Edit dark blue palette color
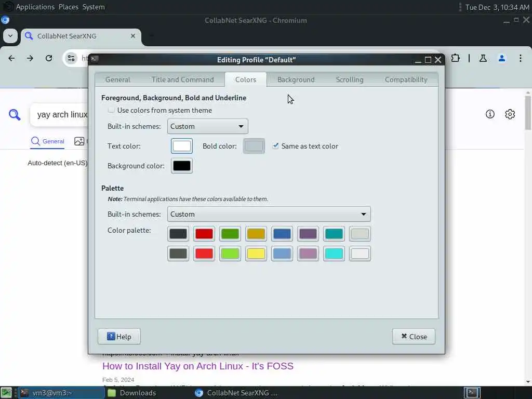The width and height of the screenshot is (532, 399). (282, 234)
